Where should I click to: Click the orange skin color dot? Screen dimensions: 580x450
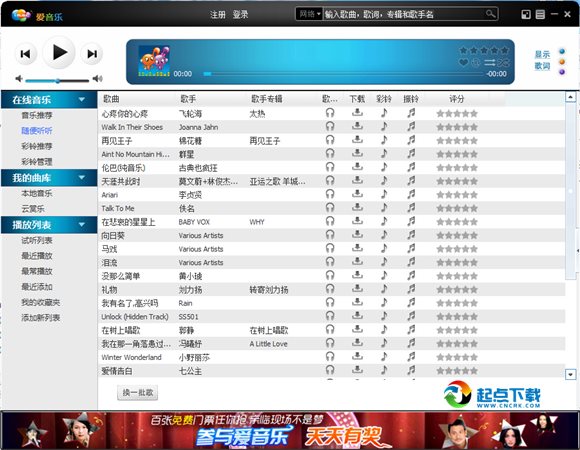point(562,62)
